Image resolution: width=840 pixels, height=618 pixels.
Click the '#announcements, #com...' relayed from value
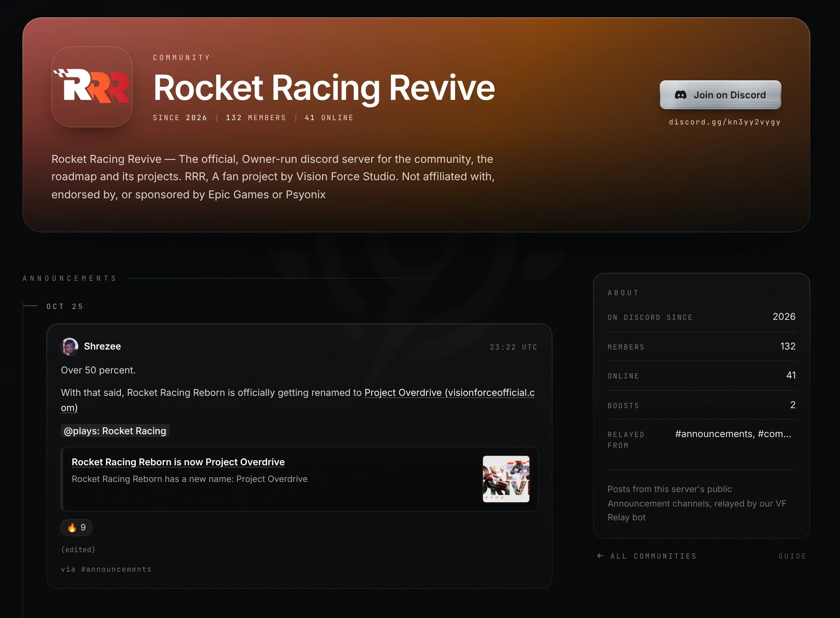(733, 434)
